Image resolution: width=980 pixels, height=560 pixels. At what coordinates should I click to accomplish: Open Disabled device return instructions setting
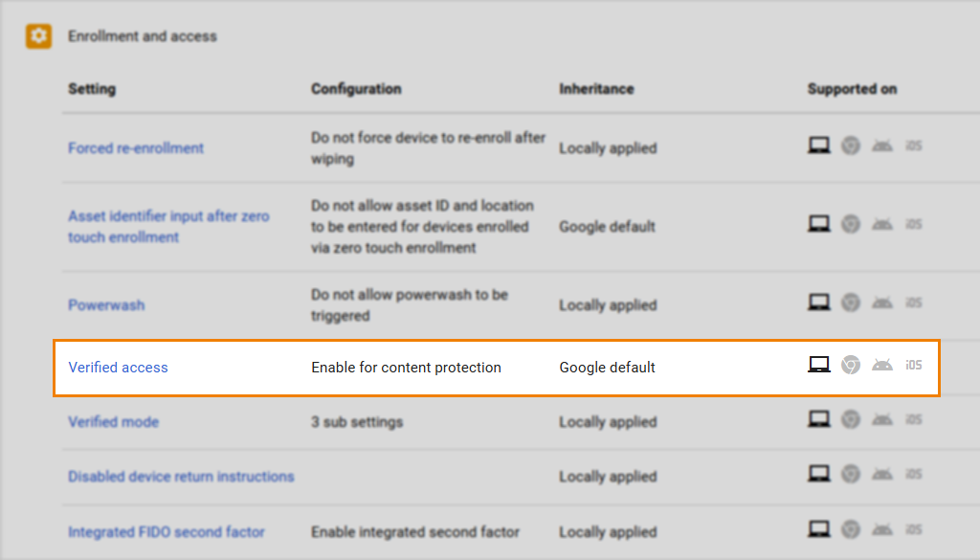pos(181,477)
